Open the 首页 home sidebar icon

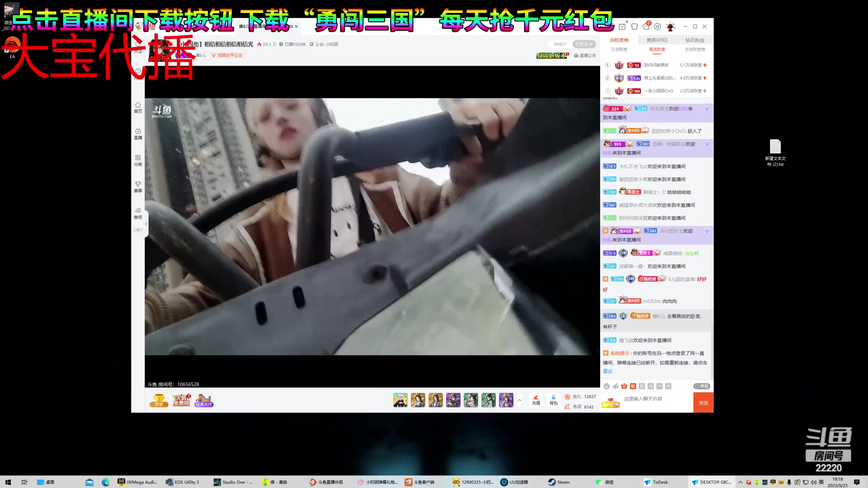pyautogui.click(x=138, y=107)
